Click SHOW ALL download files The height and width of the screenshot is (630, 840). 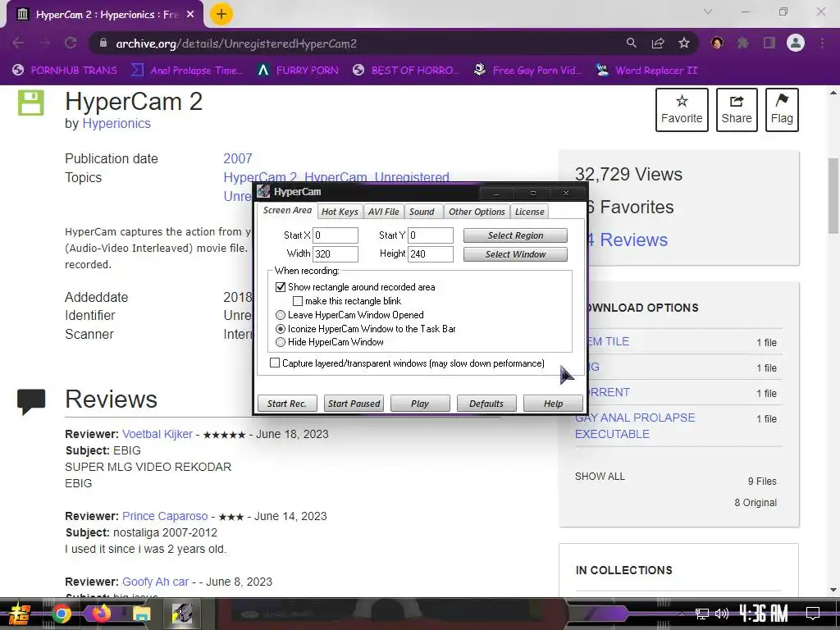(600, 477)
